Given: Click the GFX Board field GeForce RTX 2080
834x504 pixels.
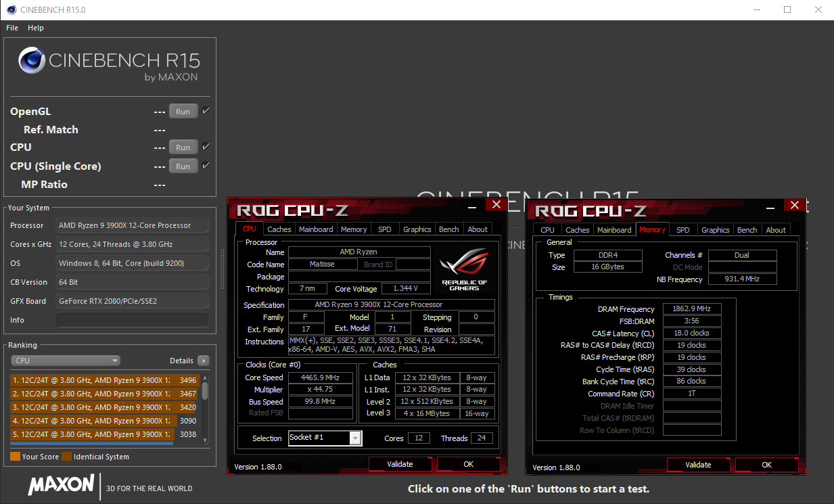Looking at the screenshot, I should [132, 301].
